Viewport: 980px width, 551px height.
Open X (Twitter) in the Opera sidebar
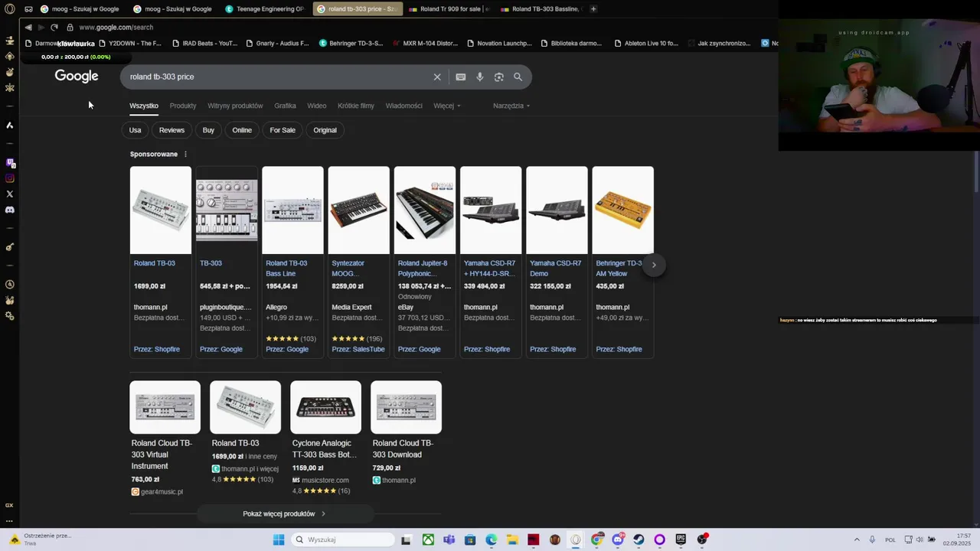click(x=9, y=194)
